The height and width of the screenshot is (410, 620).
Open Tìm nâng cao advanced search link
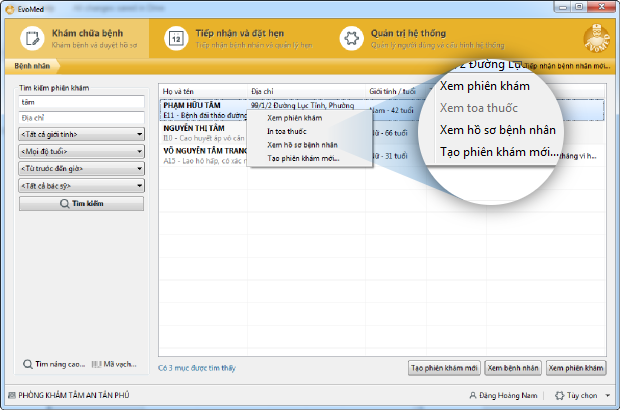54,364
